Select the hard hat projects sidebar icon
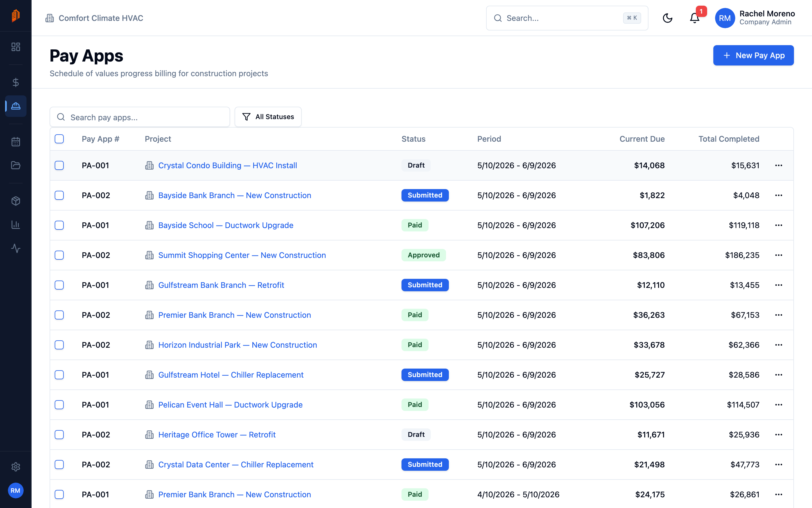The width and height of the screenshot is (812, 508). [x=16, y=106]
